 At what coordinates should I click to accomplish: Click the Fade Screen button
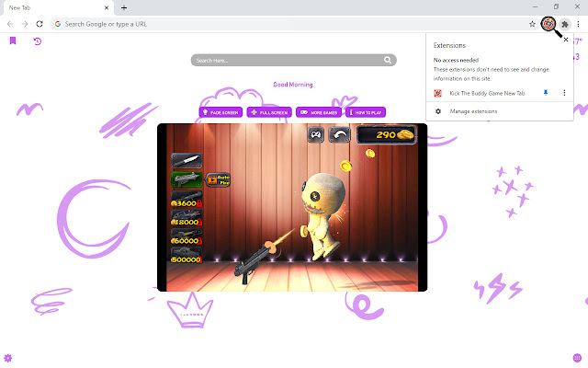220,112
